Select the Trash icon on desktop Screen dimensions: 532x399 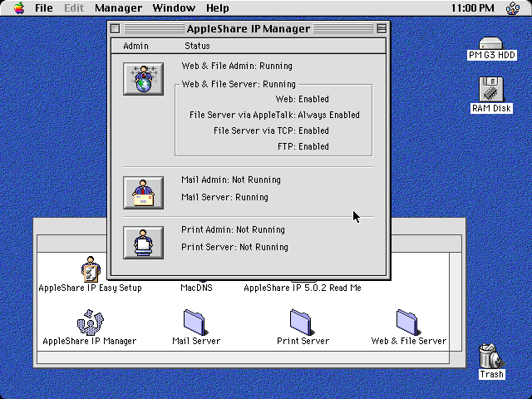point(491,357)
